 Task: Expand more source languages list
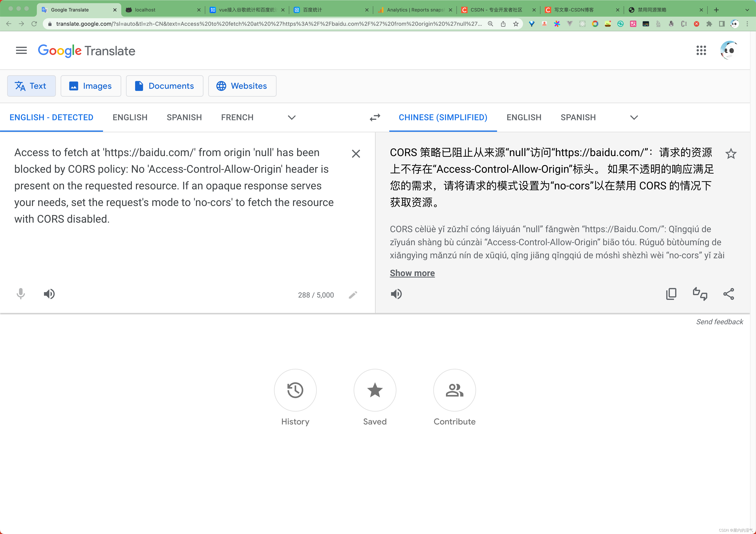pyautogui.click(x=291, y=117)
